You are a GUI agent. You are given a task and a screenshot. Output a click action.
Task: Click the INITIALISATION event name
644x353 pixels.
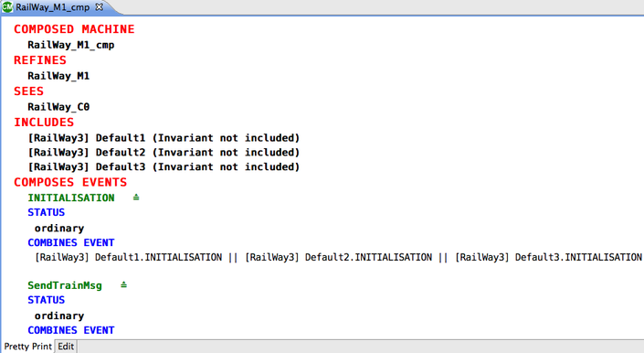click(71, 198)
